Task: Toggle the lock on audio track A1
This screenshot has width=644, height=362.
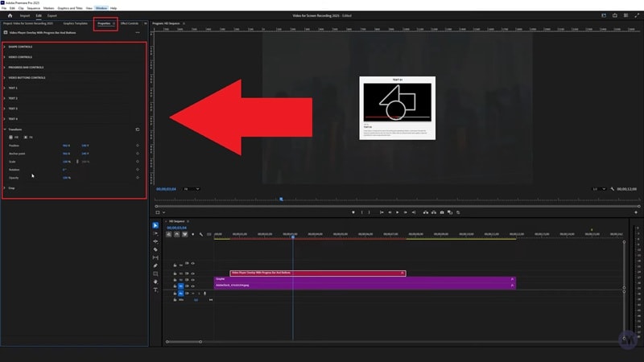Action: coord(175,294)
